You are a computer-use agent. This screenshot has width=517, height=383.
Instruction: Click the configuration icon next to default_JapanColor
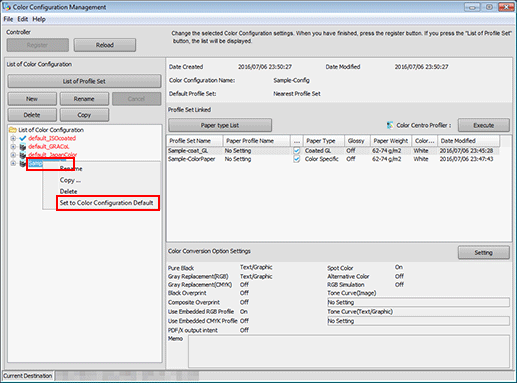[23, 155]
